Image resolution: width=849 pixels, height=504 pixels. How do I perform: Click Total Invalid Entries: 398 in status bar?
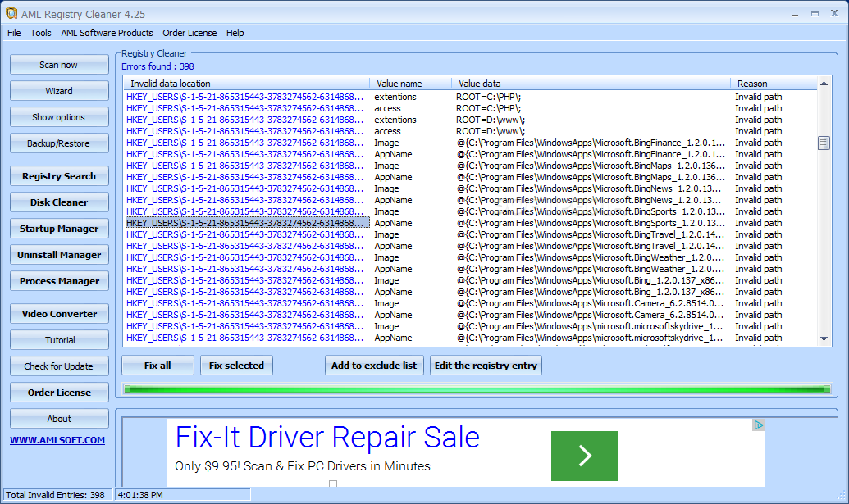tap(55, 495)
